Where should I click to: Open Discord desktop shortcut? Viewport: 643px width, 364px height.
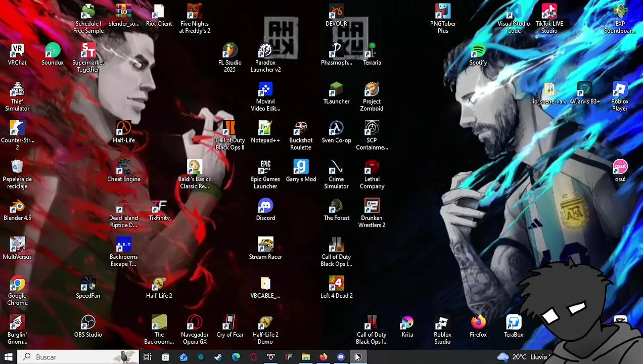click(x=265, y=210)
